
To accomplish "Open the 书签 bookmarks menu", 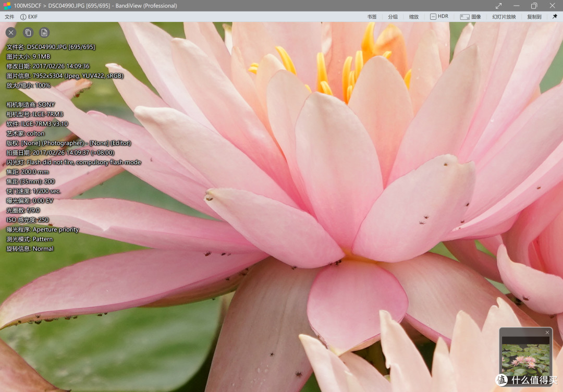I will point(372,17).
